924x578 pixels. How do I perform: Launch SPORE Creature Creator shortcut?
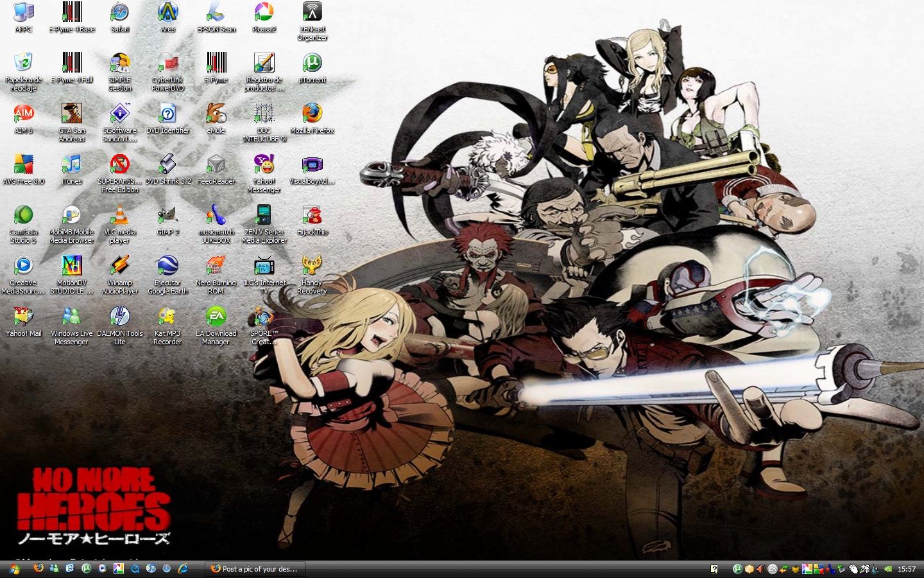pos(264,326)
